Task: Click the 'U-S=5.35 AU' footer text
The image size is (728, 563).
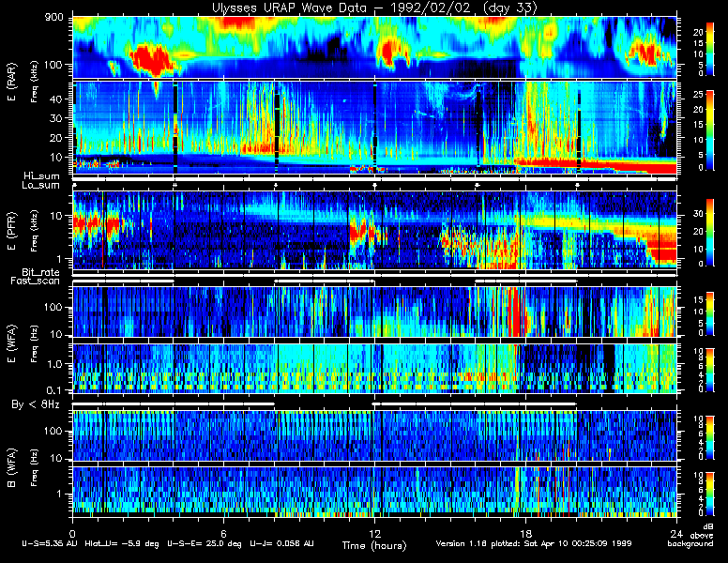Action: pyautogui.click(x=50, y=543)
